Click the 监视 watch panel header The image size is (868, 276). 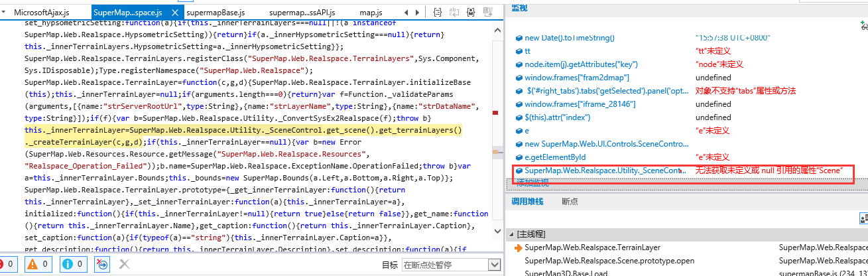519,7
